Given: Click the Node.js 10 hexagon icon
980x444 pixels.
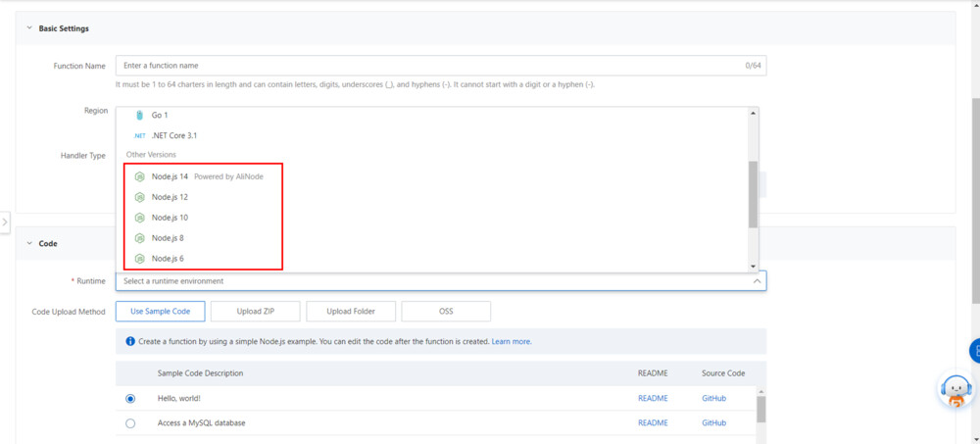Looking at the screenshot, I should [139, 218].
